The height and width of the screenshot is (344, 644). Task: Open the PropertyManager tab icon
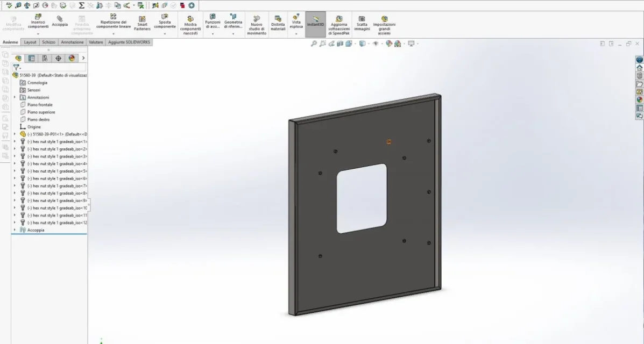point(31,58)
